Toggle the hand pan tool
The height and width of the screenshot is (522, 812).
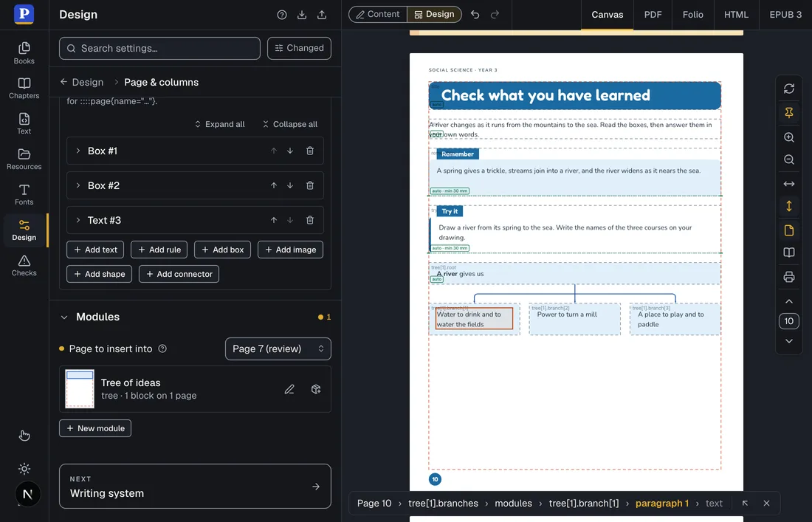[24, 436]
